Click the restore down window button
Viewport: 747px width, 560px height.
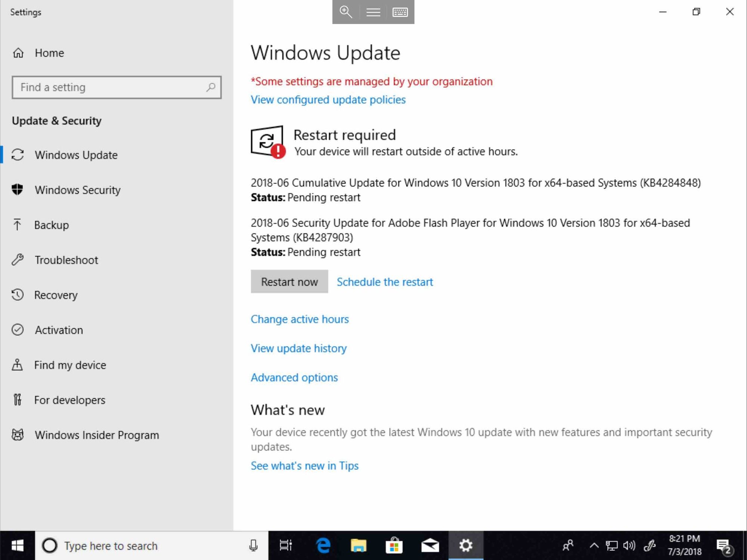tap(696, 12)
